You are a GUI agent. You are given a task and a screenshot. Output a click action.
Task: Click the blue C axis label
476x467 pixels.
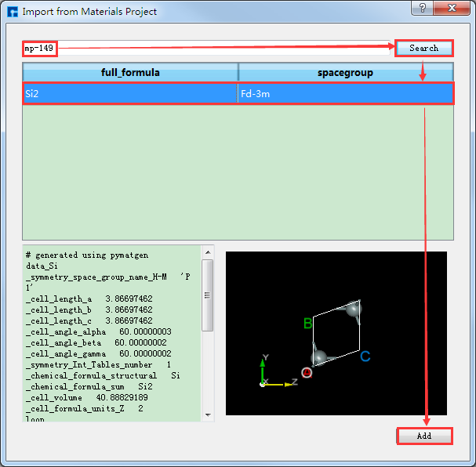[x=365, y=357]
